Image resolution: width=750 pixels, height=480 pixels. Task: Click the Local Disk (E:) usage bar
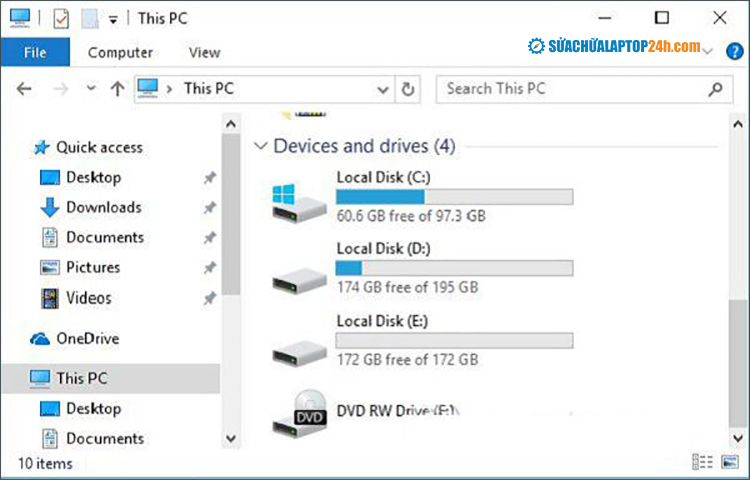tap(454, 340)
